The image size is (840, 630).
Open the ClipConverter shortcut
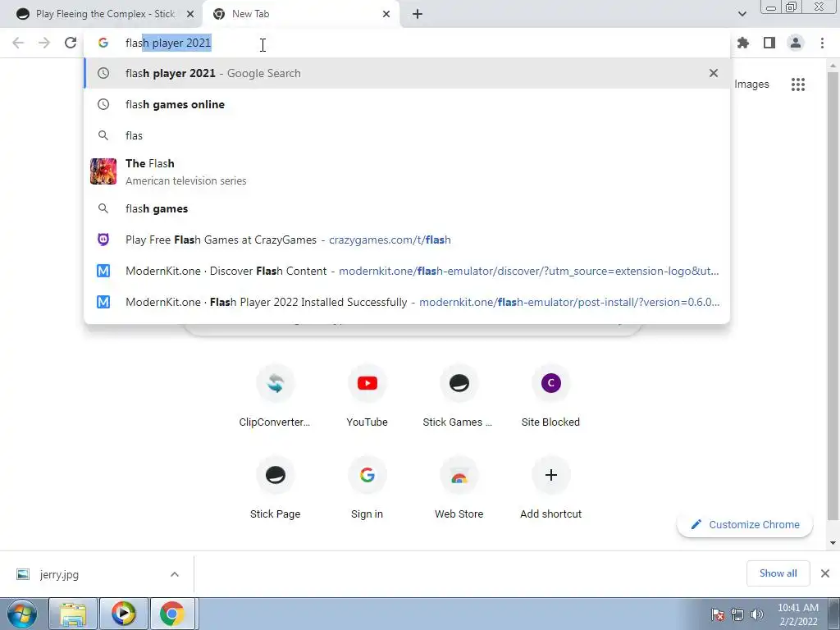[275, 396]
